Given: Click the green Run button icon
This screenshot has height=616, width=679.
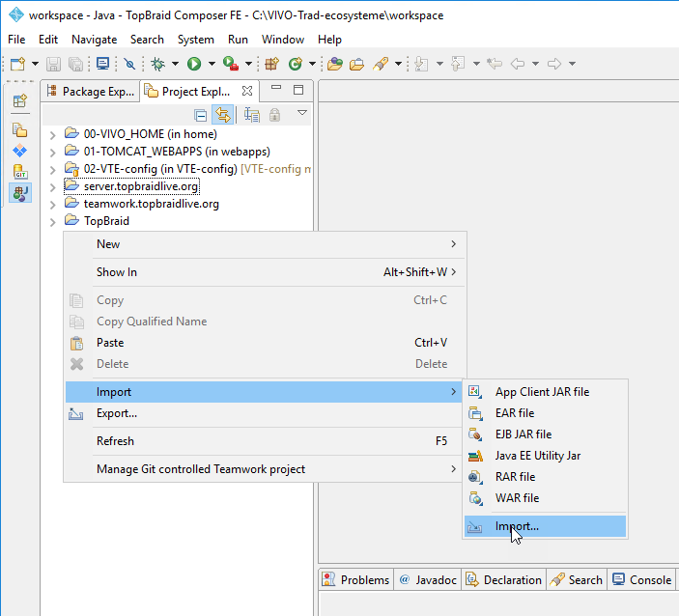Looking at the screenshot, I should pos(194,64).
